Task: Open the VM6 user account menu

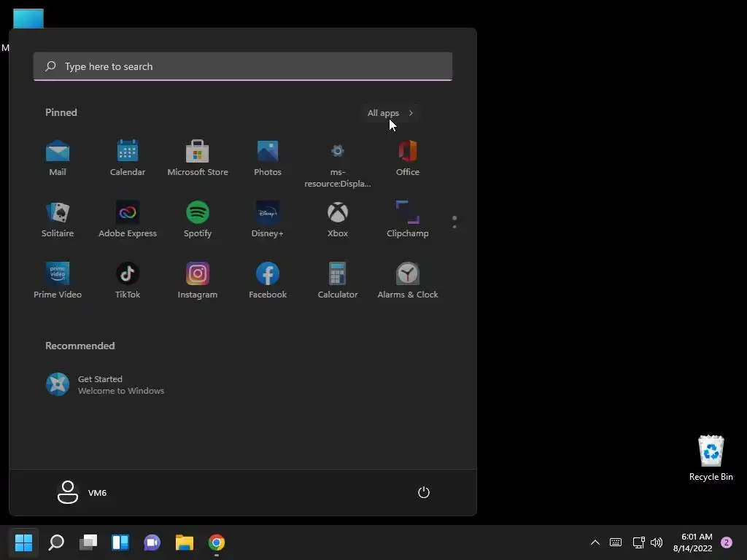Action: (82, 492)
